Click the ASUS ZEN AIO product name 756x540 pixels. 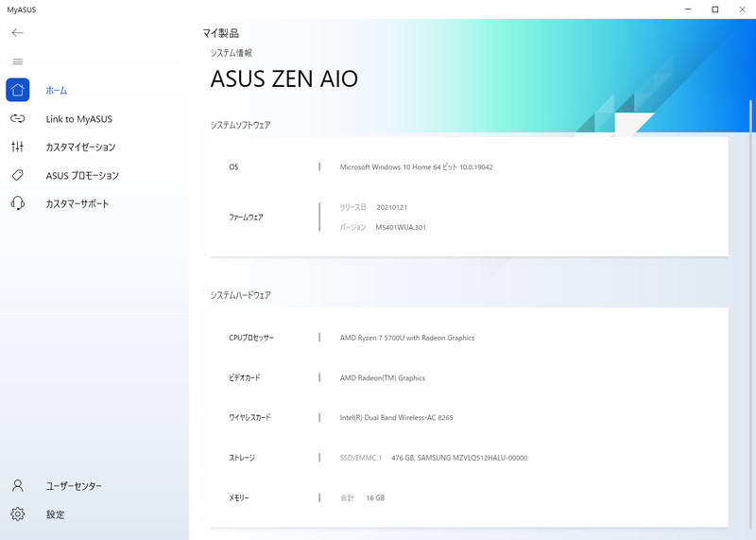point(284,79)
